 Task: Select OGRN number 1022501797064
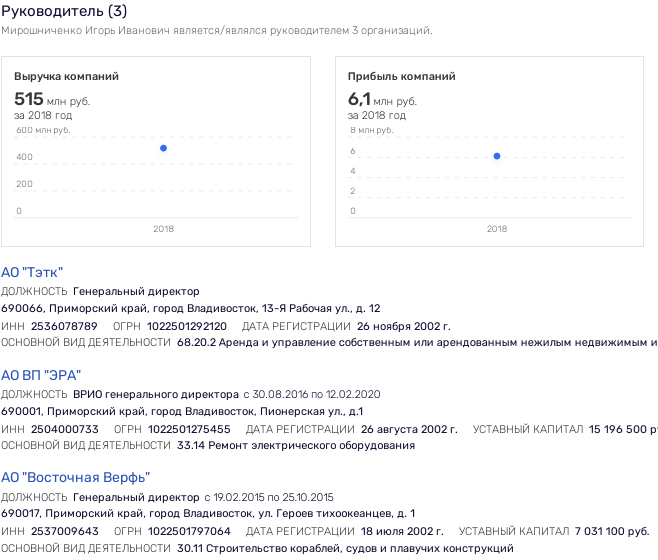tap(189, 531)
